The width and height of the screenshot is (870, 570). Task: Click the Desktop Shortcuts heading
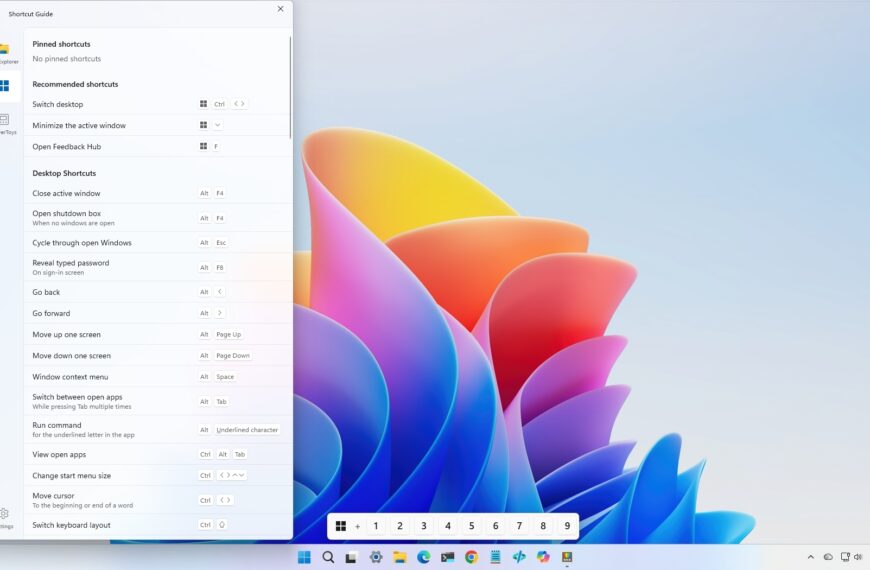[64, 173]
